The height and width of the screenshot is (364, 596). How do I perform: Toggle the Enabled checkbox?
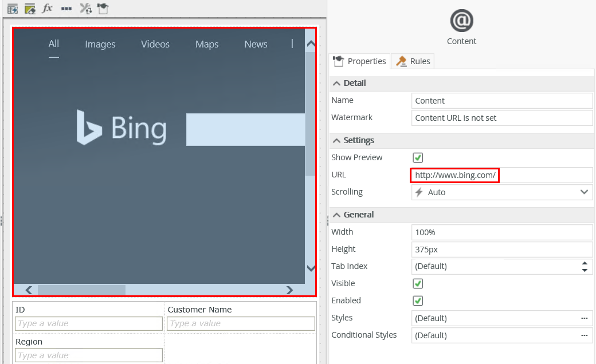click(418, 300)
